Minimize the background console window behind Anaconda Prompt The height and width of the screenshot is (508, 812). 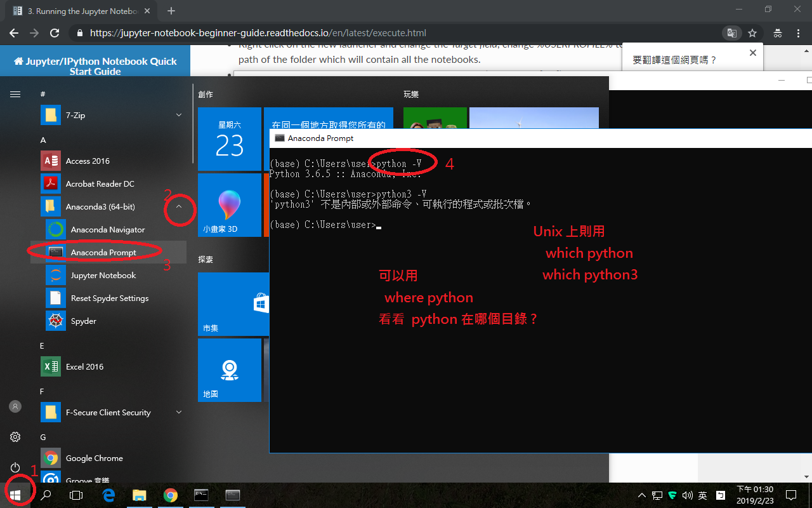[783, 81]
